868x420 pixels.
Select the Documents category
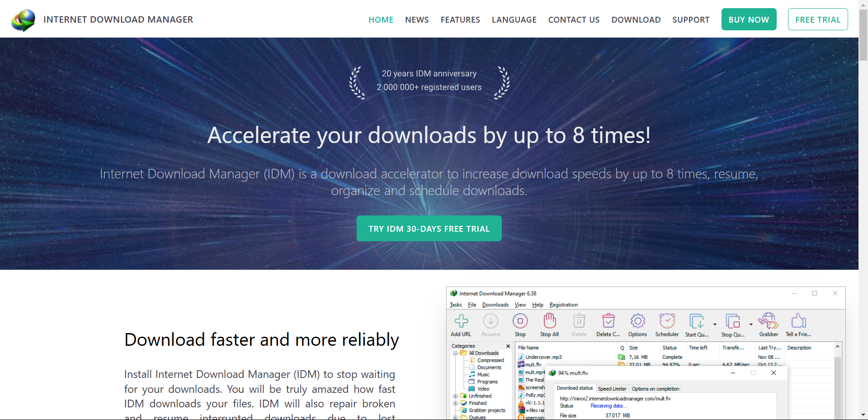click(489, 367)
